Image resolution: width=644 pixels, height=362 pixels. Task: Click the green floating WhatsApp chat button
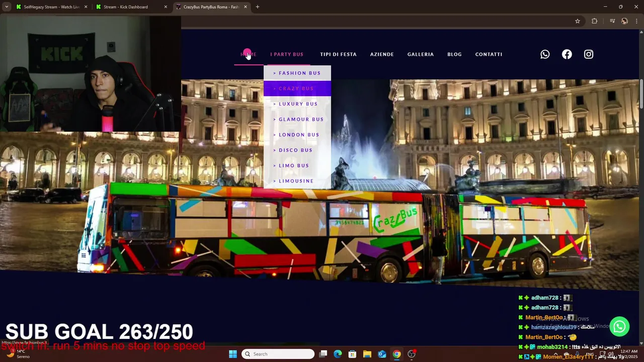[619, 326]
